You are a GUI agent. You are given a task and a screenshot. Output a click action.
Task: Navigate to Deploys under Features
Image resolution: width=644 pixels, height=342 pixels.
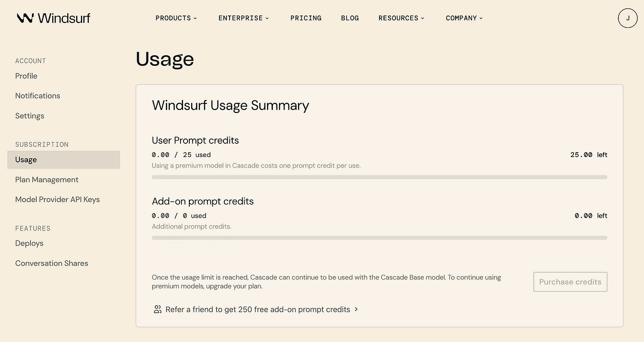click(29, 243)
